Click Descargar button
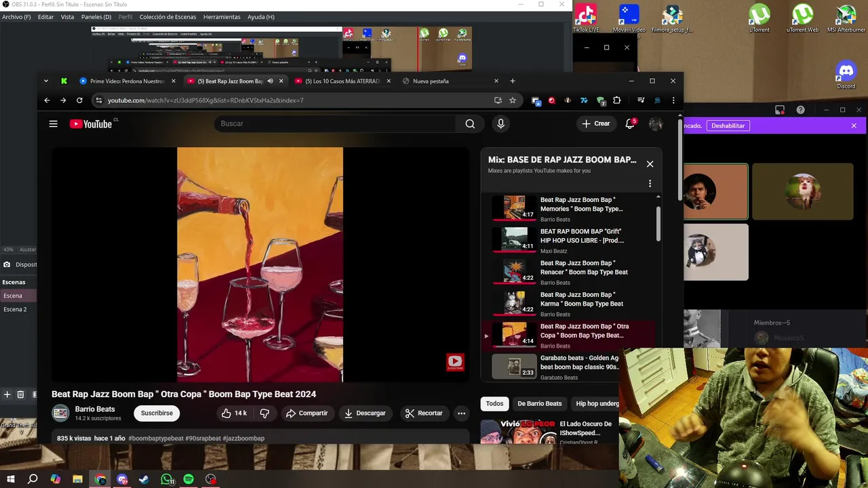 pyautogui.click(x=365, y=413)
